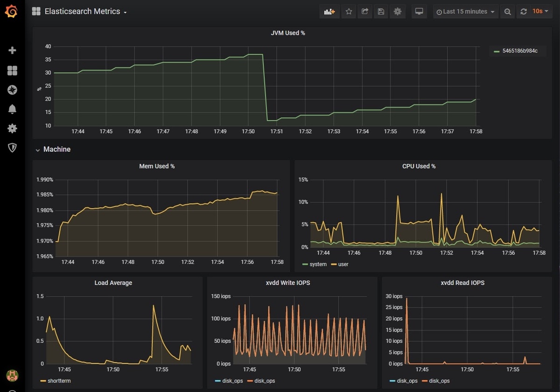Click the green color swatch for system series
Viewport: 560px width, 392px height.
(x=305, y=265)
